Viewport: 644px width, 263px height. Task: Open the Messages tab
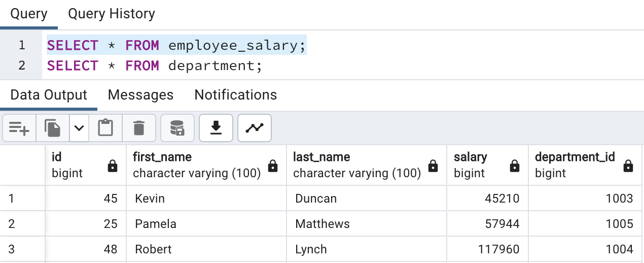coord(140,95)
